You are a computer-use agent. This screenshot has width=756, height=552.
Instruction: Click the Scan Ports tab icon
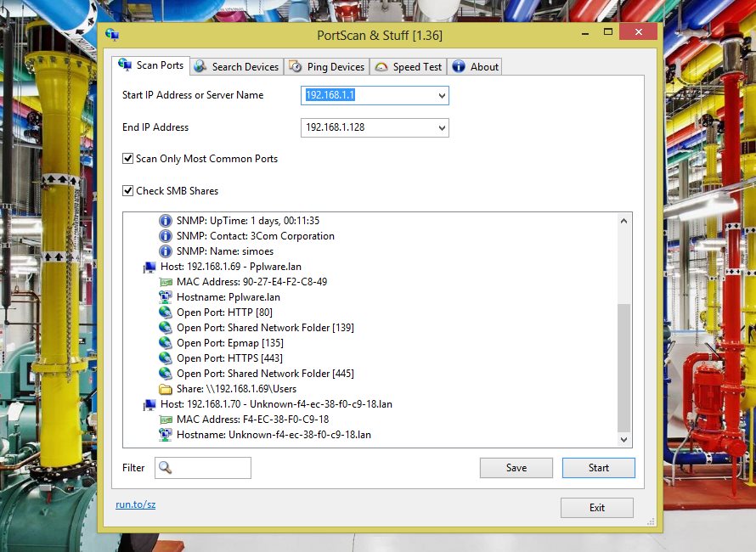(125, 65)
